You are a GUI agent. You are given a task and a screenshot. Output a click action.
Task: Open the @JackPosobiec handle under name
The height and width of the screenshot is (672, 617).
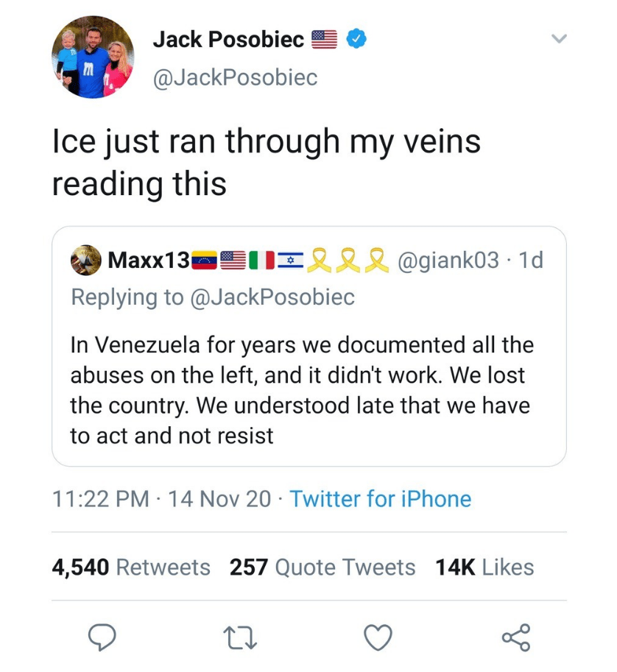click(235, 77)
